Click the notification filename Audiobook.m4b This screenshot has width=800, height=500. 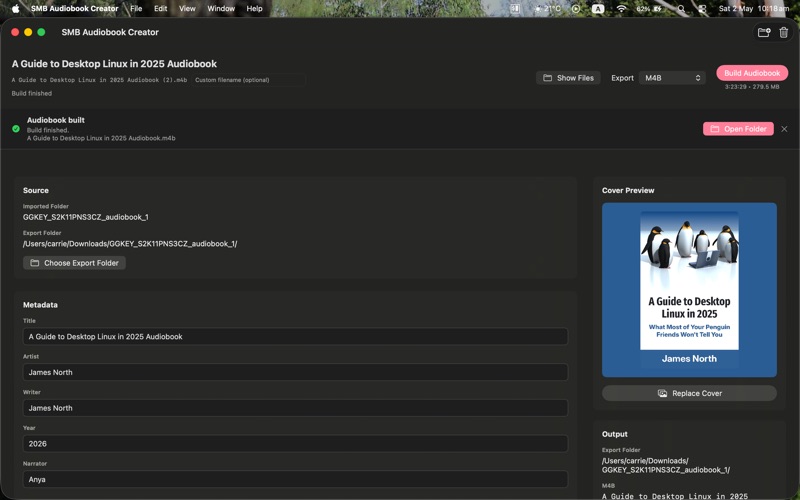101,138
